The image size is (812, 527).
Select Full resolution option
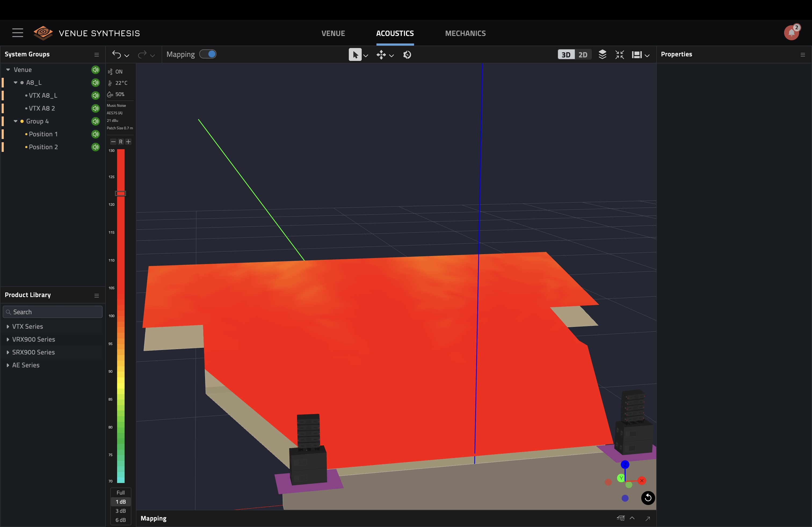121,493
